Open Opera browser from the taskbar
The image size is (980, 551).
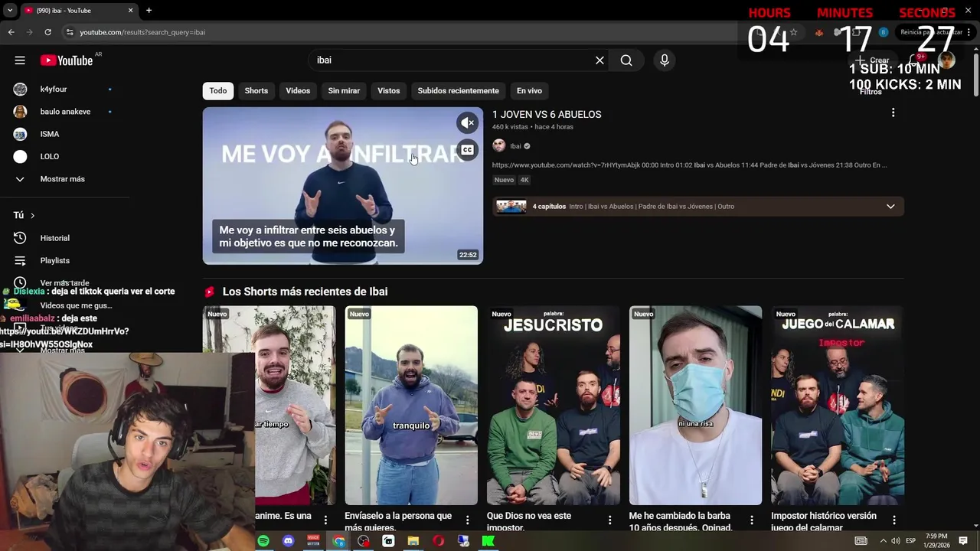pyautogui.click(x=438, y=541)
